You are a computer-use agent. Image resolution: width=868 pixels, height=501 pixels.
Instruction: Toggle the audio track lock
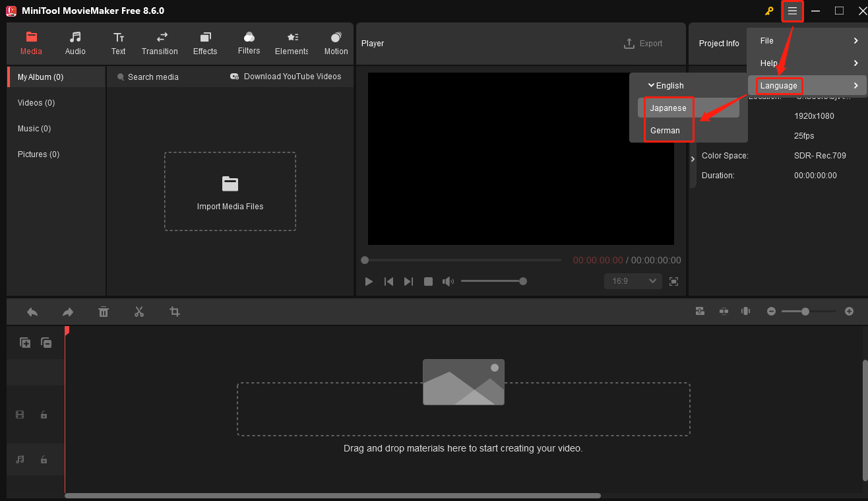tap(44, 459)
